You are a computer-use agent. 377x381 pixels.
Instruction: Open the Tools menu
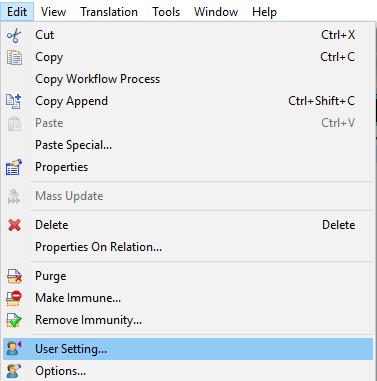(x=166, y=12)
